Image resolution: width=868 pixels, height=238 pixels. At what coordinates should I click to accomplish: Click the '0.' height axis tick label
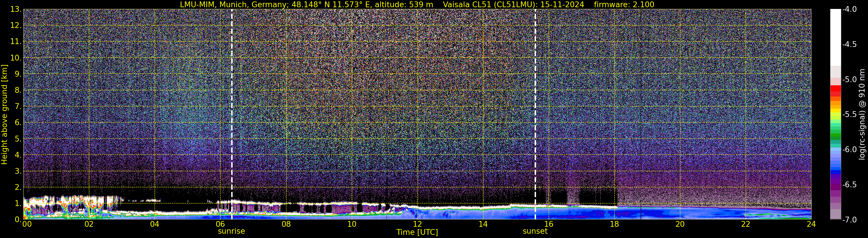18,220
